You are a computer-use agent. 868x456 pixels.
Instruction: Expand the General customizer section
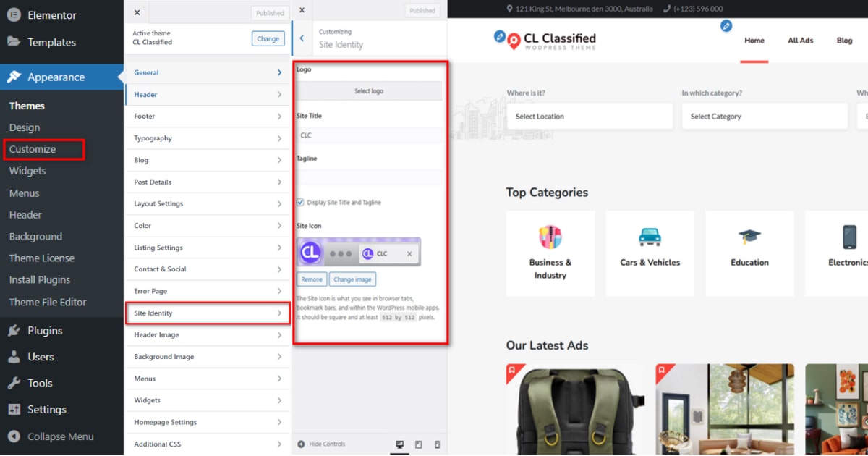[x=208, y=72]
